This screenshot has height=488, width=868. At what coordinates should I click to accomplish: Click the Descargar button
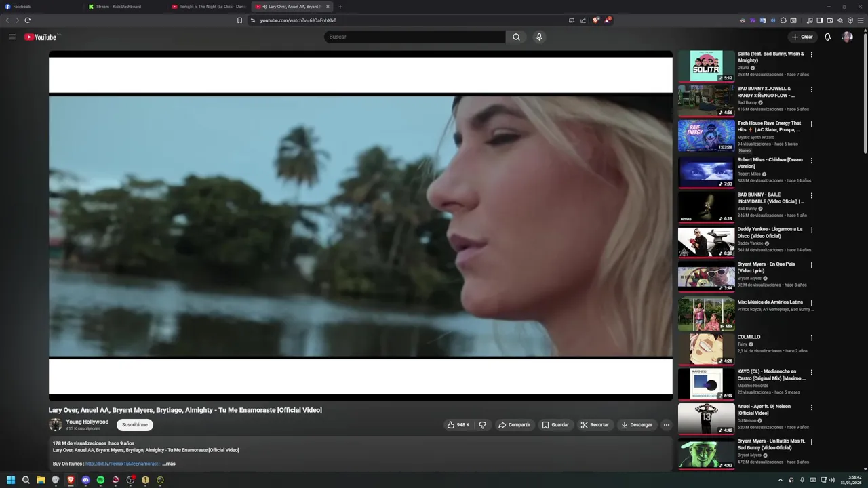tap(637, 425)
